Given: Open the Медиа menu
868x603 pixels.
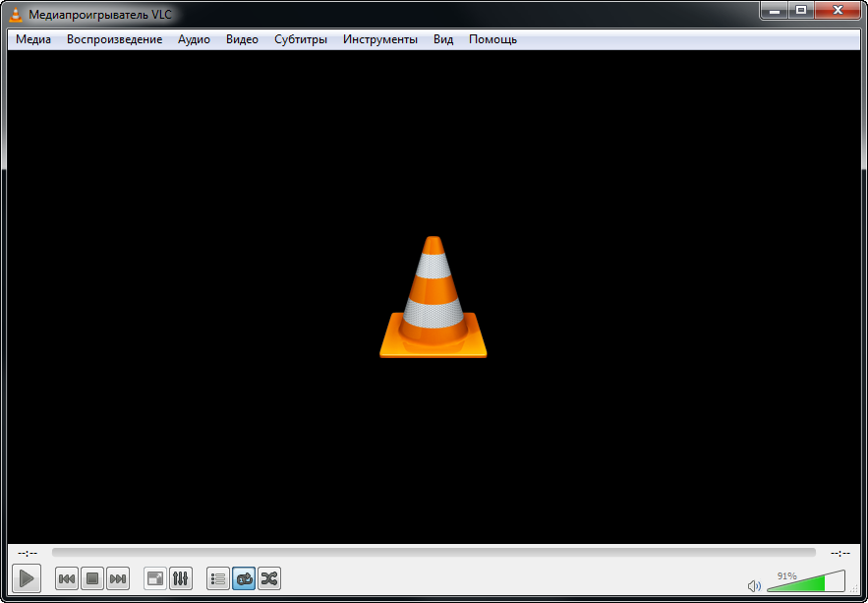Looking at the screenshot, I should tap(33, 39).
